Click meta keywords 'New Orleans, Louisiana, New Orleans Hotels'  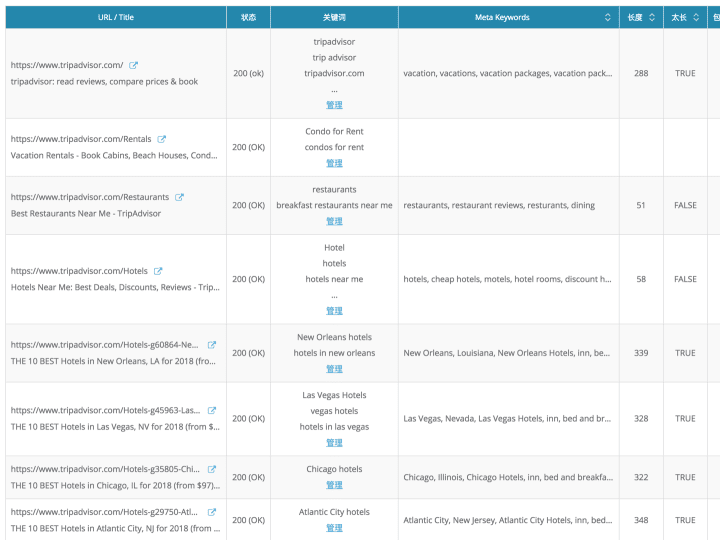coord(506,353)
